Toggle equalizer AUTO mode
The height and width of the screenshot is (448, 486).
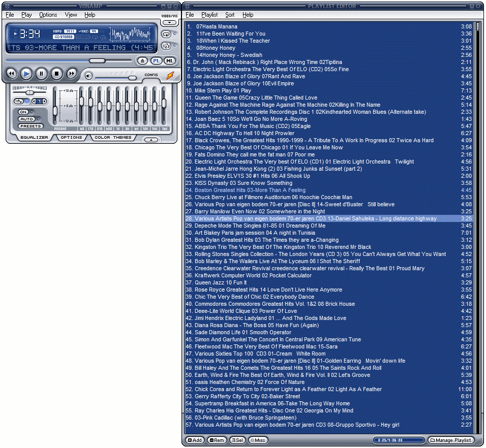(27, 119)
